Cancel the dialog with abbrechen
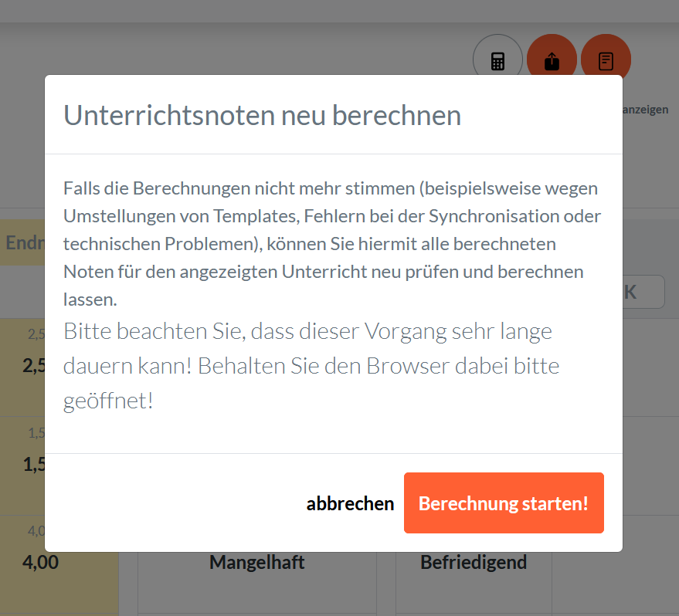Viewport: 679px width, 616px height. [x=350, y=503]
